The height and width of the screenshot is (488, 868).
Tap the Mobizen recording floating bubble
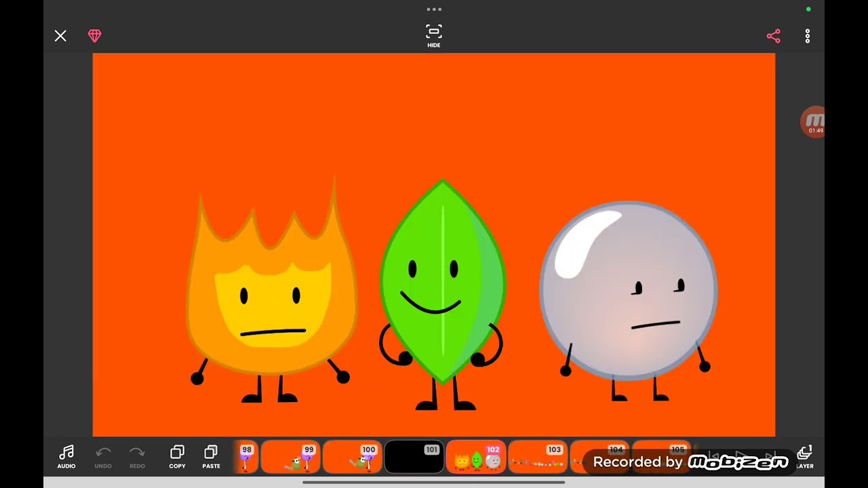tap(812, 122)
